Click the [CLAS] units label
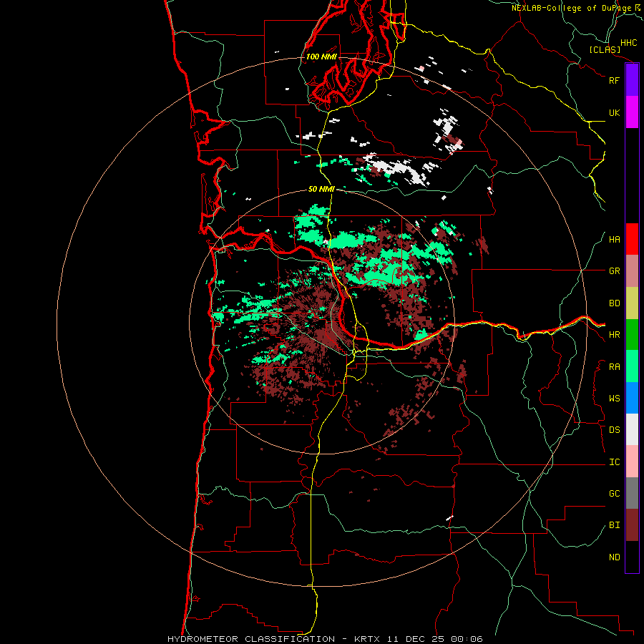644x644 pixels. click(605, 49)
